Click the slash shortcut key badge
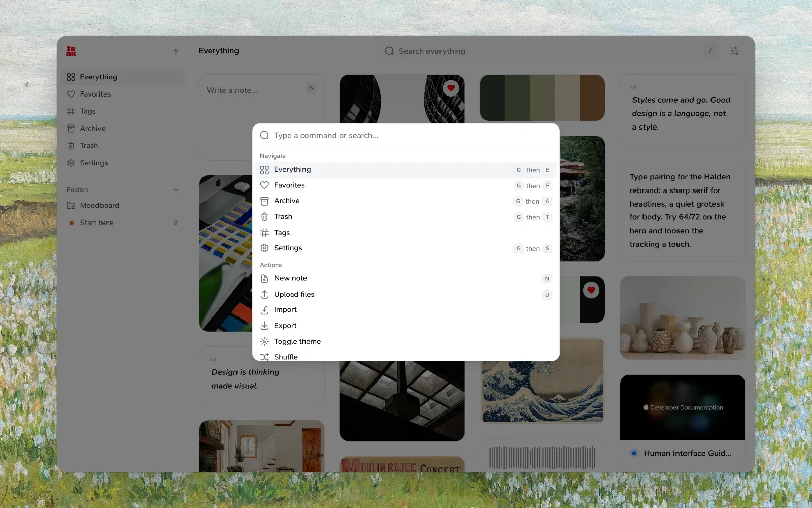Image resolution: width=812 pixels, height=508 pixels. click(x=710, y=51)
